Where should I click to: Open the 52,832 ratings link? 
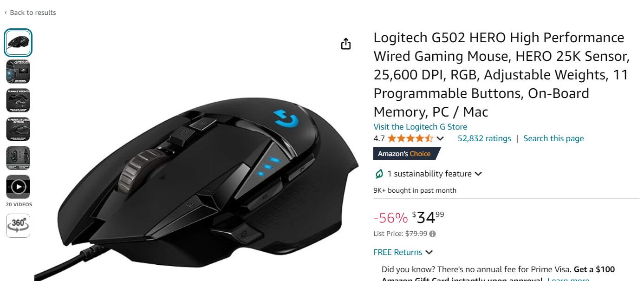[x=484, y=138]
